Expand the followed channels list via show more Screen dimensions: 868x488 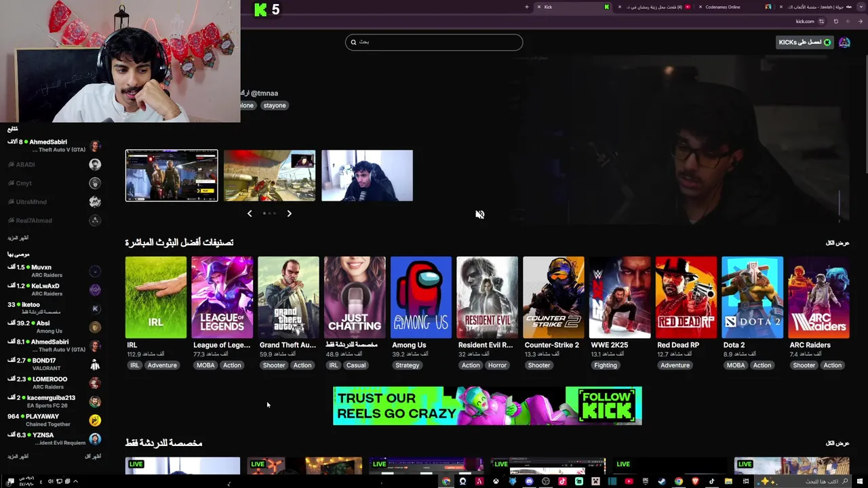[18, 238]
